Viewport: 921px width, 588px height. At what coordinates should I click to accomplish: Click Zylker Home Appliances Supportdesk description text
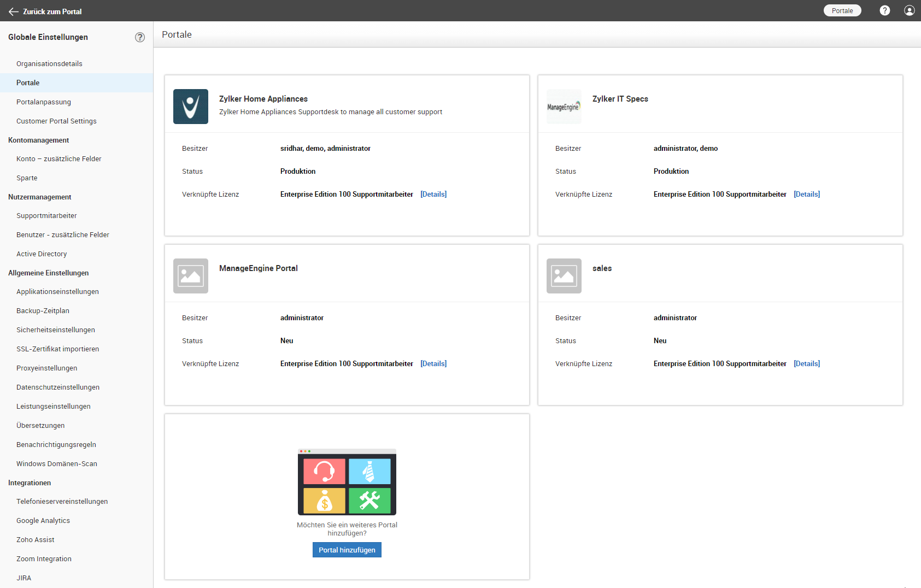[x=331, y=112]
